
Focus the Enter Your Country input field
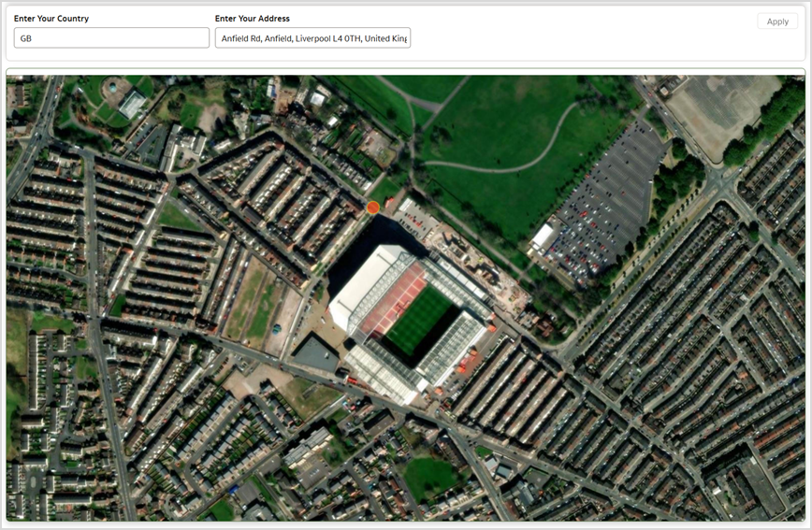[111, 37]
